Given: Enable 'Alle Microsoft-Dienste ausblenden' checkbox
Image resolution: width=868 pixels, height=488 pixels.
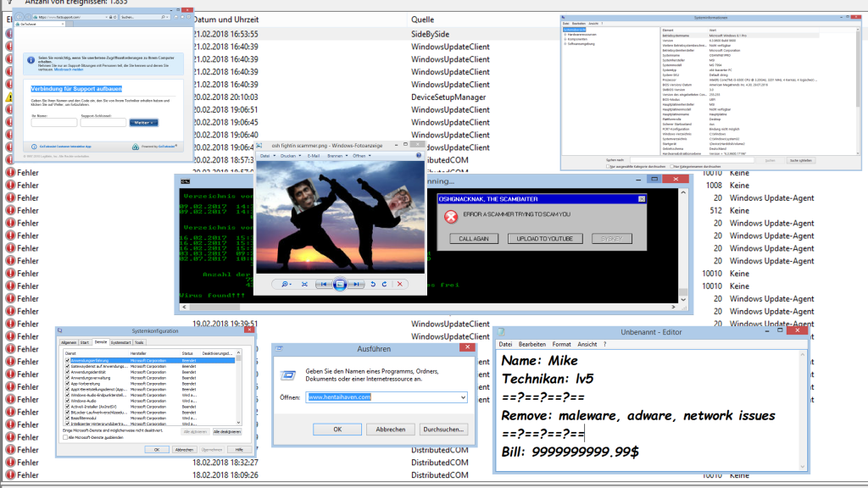Looking at the screenshot, I should 65,437.
